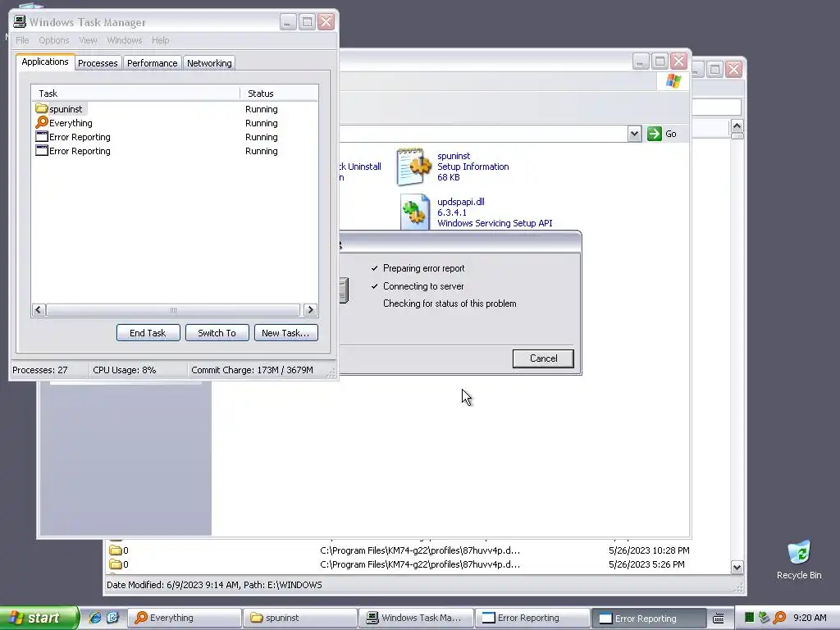Click the active Error Reporting taskbar button

click(648, 618)
